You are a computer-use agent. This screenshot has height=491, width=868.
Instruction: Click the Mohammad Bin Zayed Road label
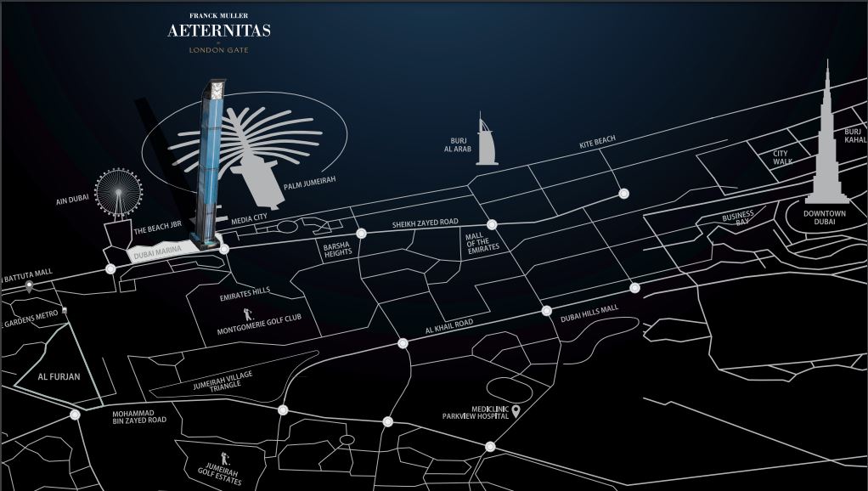coord(139,417)
